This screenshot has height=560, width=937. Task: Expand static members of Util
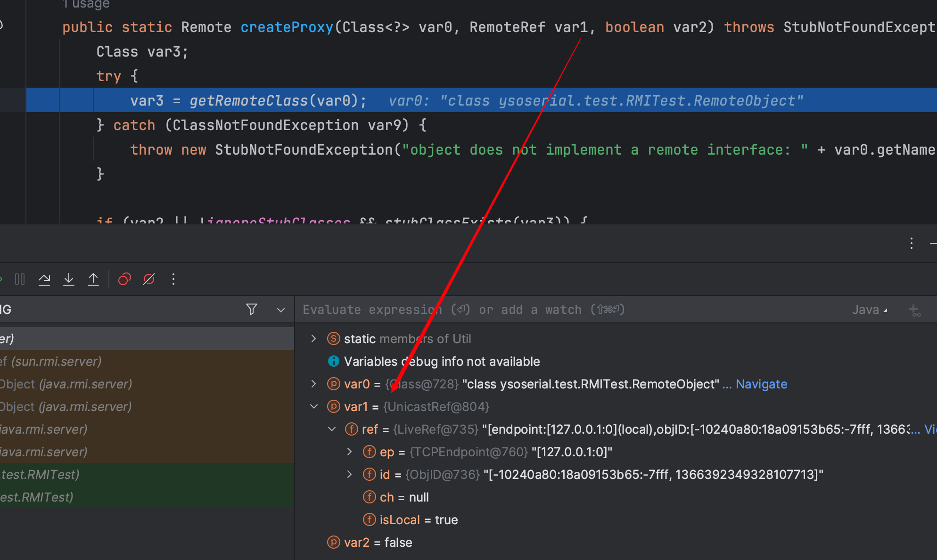[313, 338]
